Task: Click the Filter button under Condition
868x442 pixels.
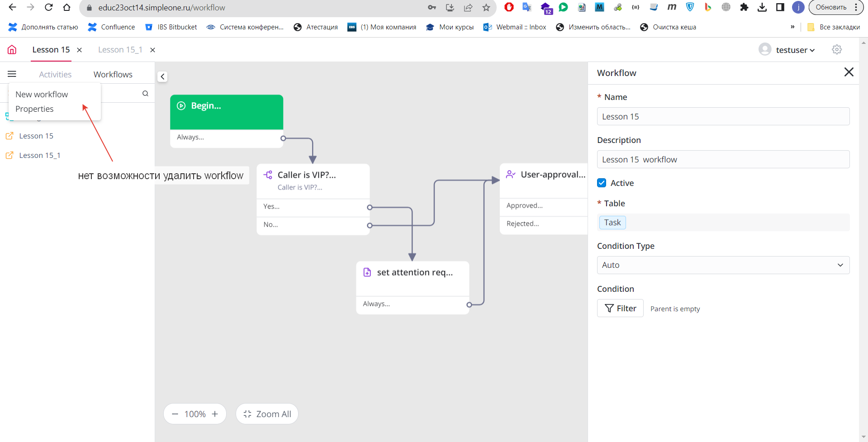Action: (x=620, y=308)
